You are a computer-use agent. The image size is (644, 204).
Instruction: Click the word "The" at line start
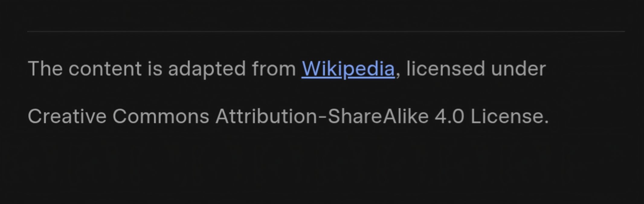coord(45,69)
